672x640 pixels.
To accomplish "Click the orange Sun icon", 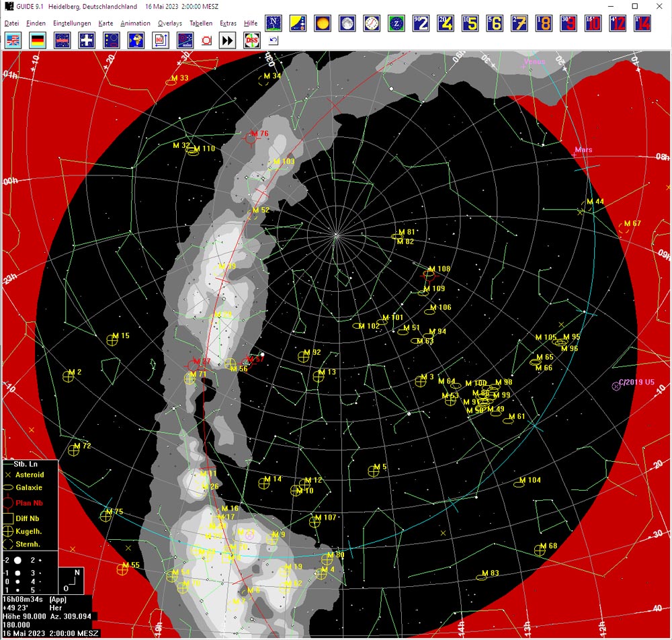I will click(x=323, y=23).
